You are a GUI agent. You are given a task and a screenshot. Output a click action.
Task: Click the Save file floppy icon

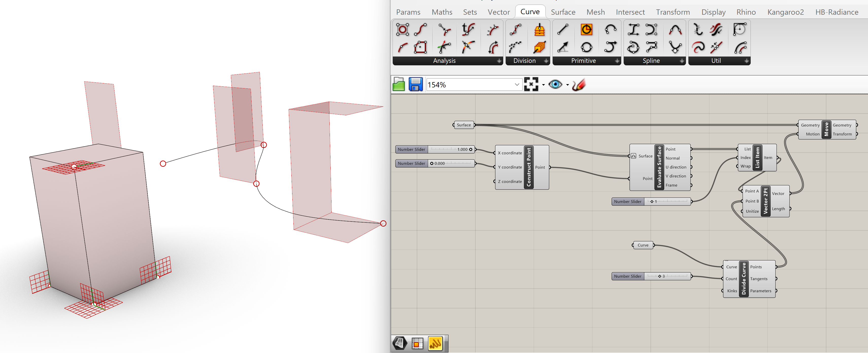pos(415,84)
